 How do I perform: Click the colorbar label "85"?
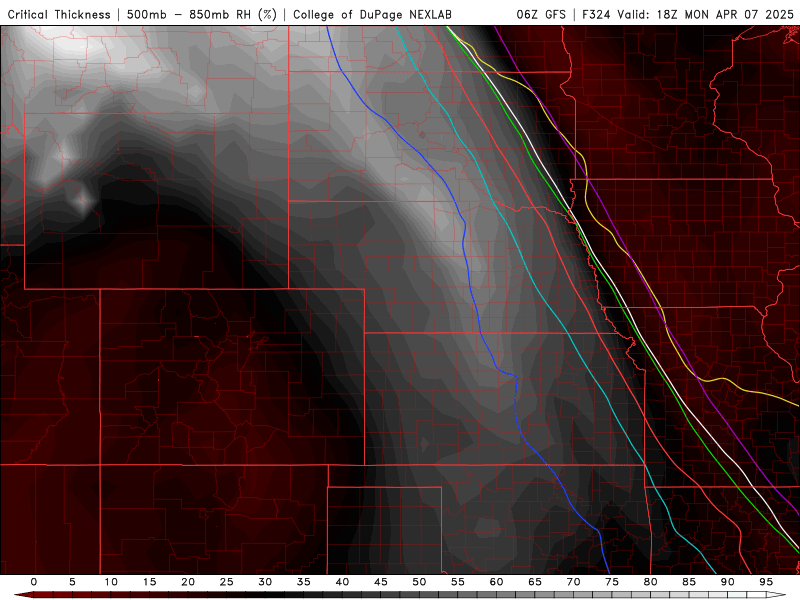(x=689, y=582)
